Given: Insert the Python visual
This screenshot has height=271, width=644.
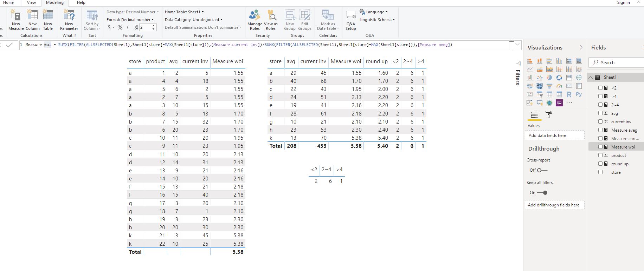Looking at the screenshot, I should pyautogui.click(x=579, y=94).
